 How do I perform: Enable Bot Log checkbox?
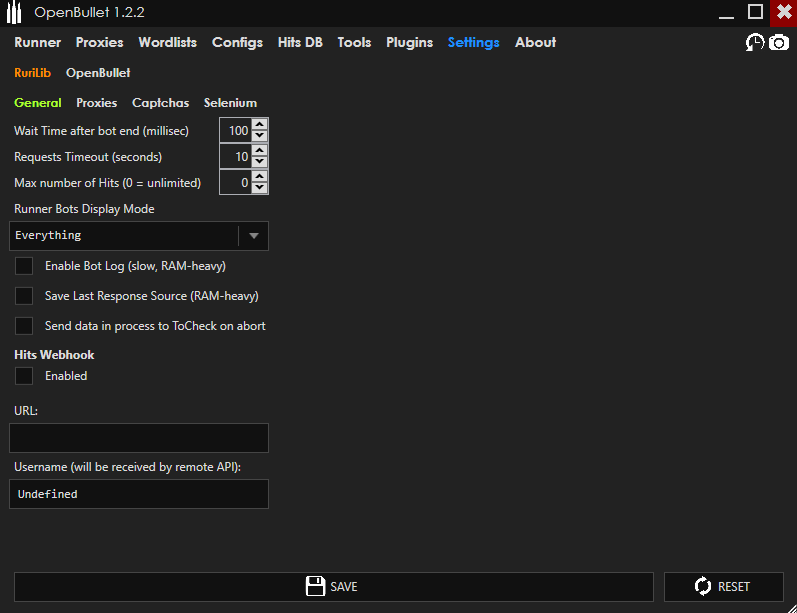coord(24,266)
